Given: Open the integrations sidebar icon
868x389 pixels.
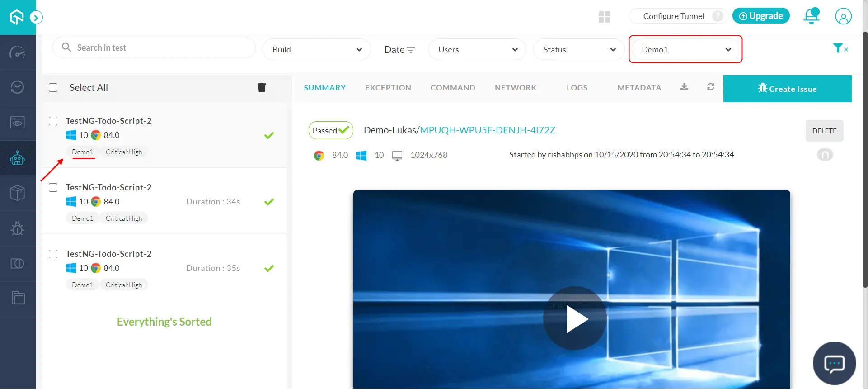Looking at the screenshot, I should pyautogui.click(x=18, y=263).
